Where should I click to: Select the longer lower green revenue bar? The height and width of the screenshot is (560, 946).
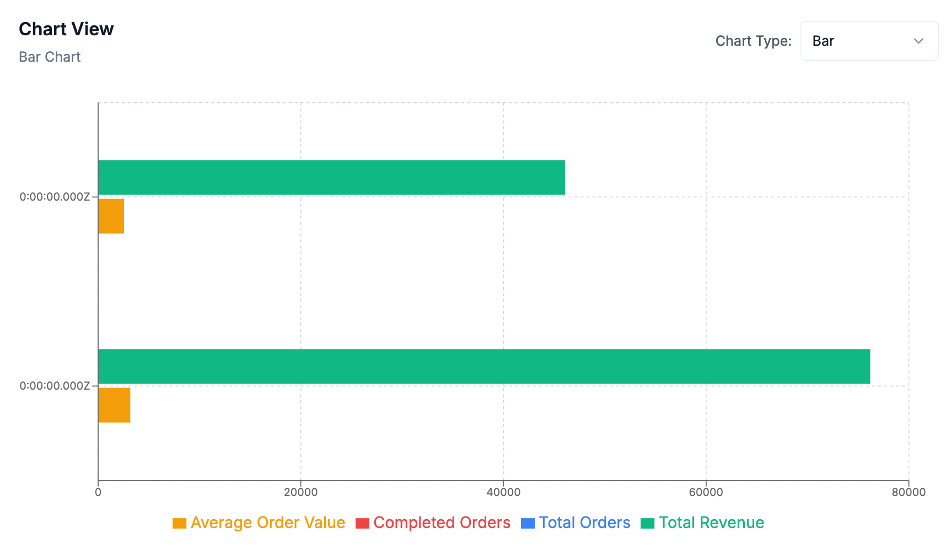(x=483, y=367)
